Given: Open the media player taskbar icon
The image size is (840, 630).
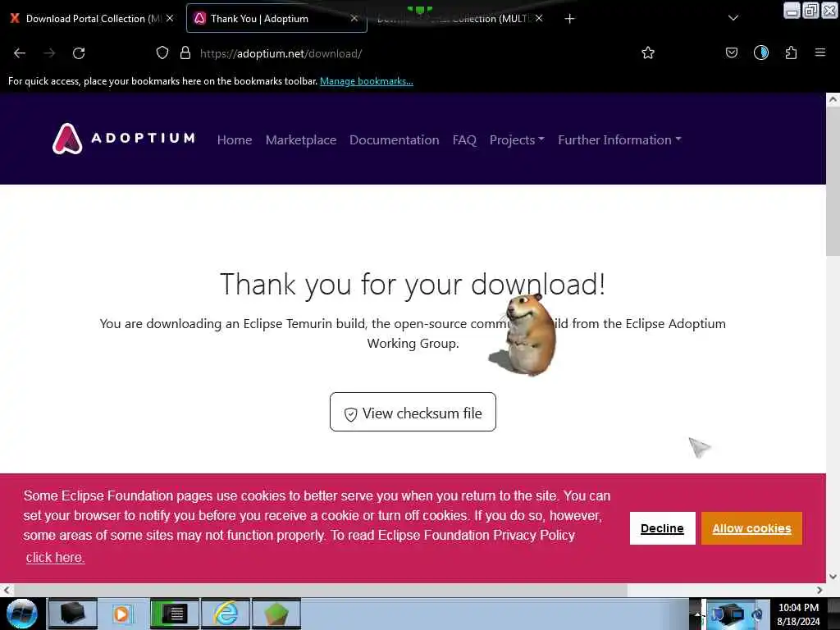Looking at the screenshot, I should tap(121, 614).
